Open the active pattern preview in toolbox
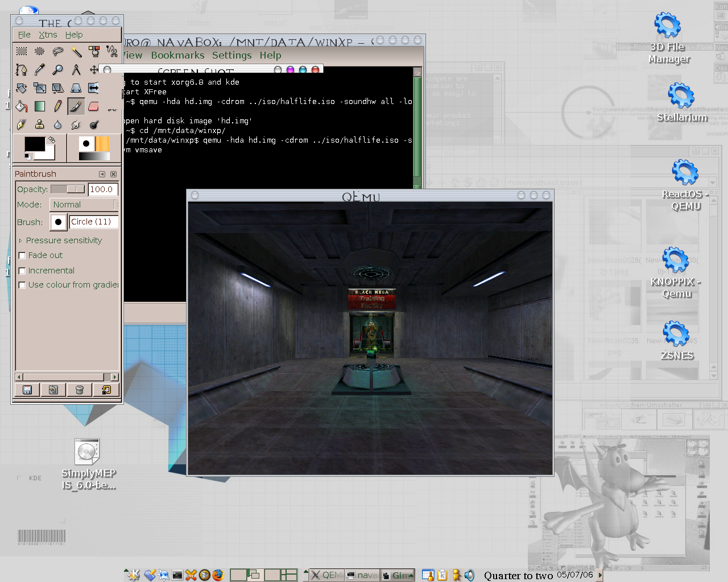 pos(102,143)
